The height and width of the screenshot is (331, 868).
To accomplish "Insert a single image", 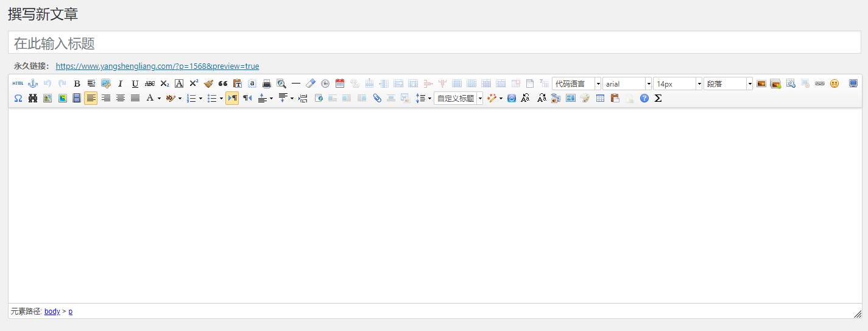I will [761, 84].
